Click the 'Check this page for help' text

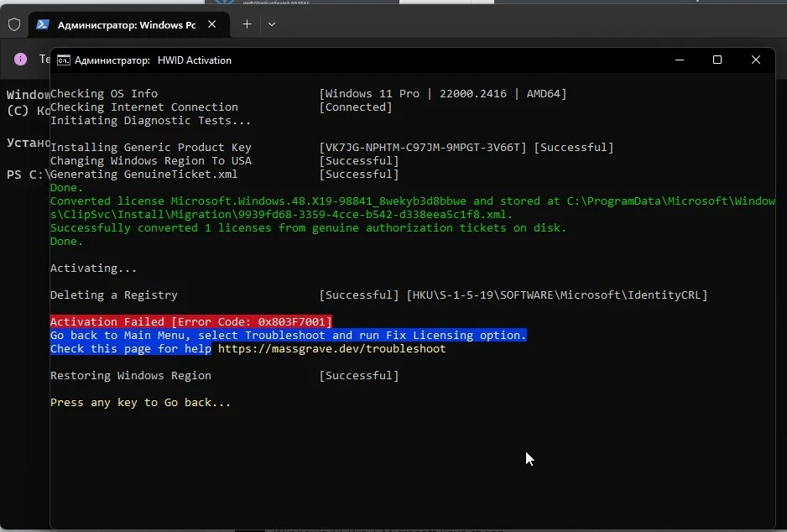pyautogui.click(x=131, y=348)
